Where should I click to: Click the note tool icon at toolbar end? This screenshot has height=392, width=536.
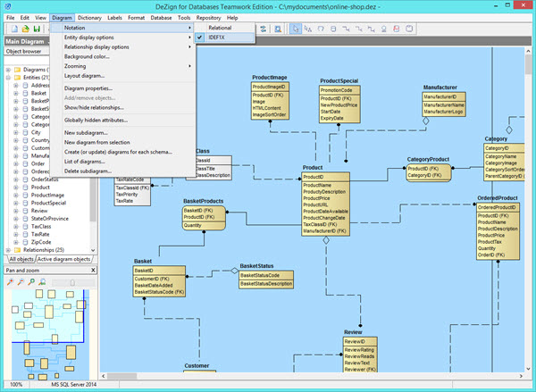tap(409, 29)
